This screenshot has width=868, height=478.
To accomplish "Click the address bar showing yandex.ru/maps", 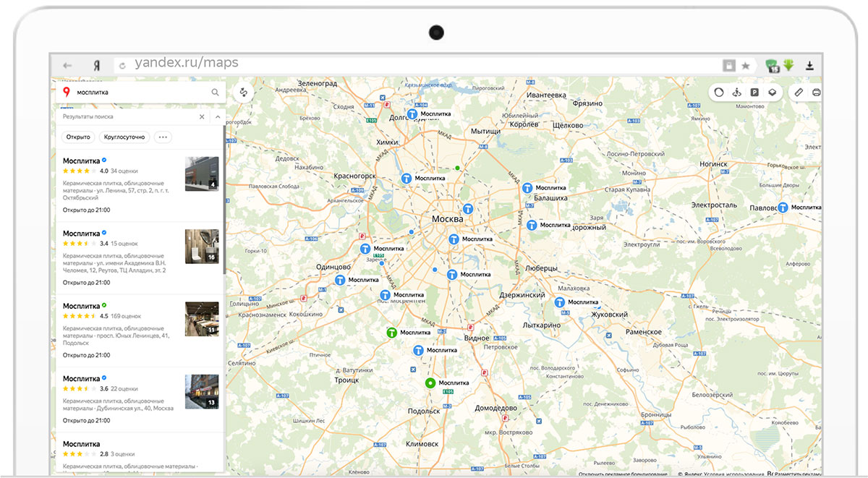I will [420, 64].
